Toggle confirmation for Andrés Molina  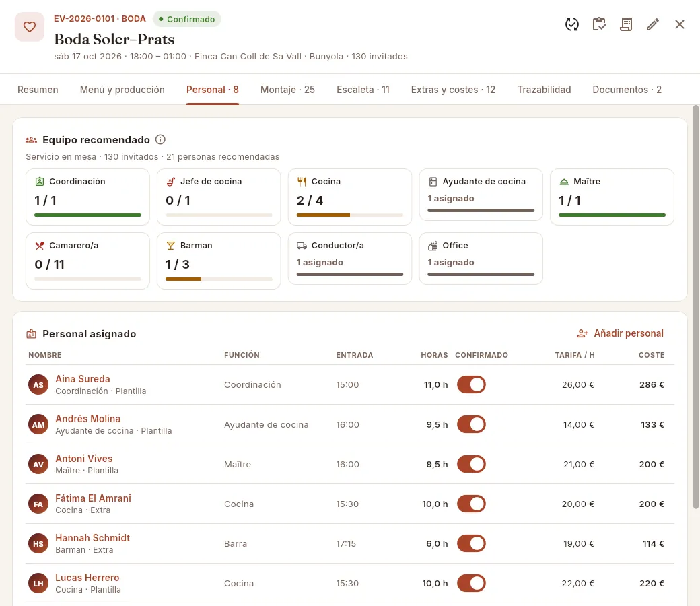471,425
